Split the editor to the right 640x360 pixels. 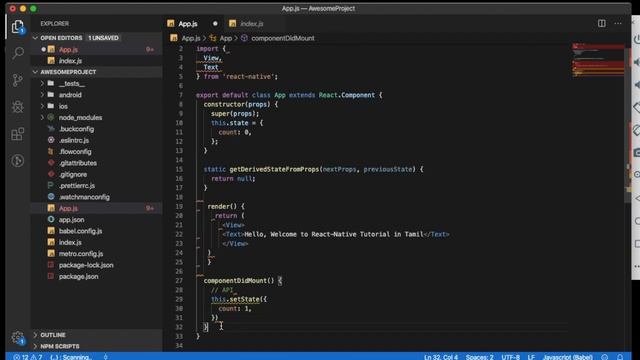(x=602, y=23)
